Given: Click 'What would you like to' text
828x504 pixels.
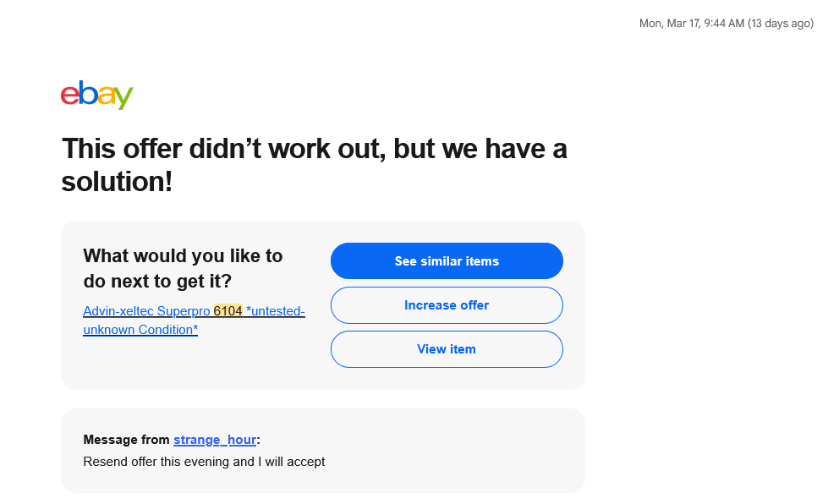Looking at the screenshot, I should (x=183, y=255).
